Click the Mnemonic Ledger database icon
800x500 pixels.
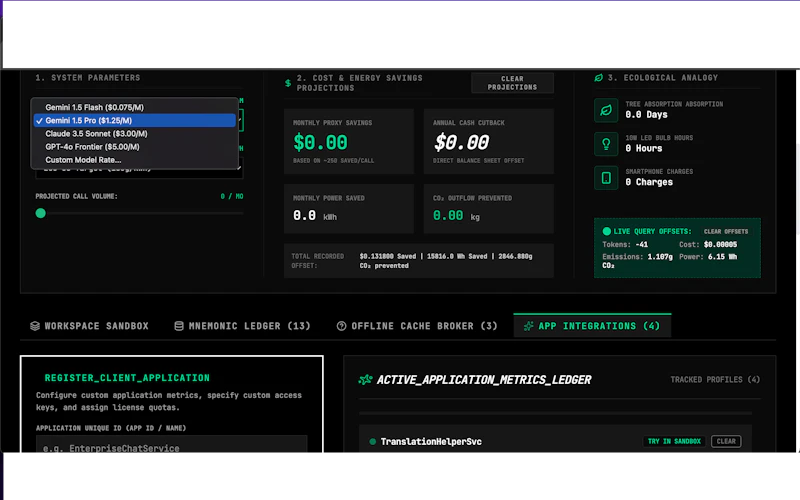point(179,326)
